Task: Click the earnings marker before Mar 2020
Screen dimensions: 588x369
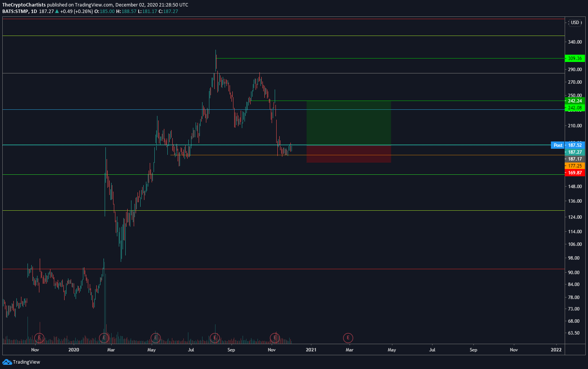Action: (x=104, y=338)
